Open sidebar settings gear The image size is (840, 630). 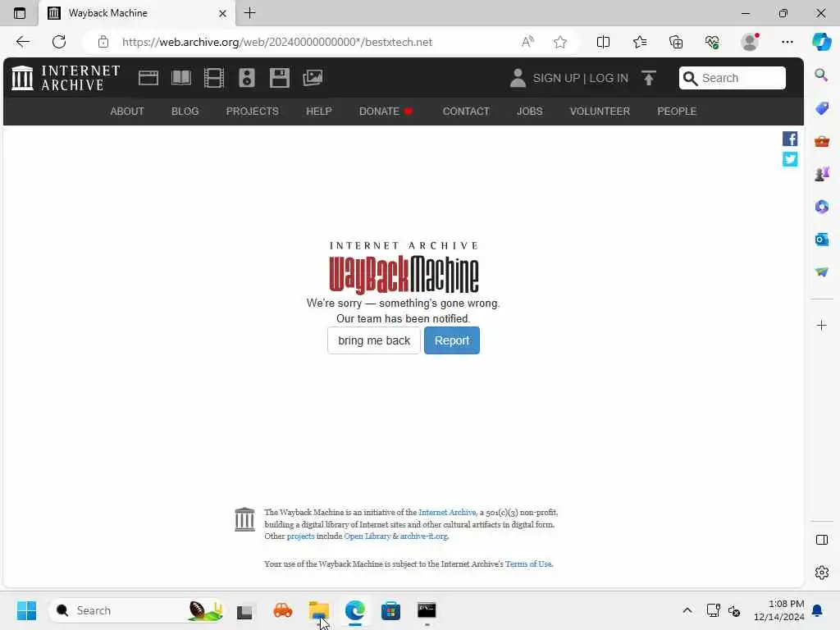[x=821, y=573]
